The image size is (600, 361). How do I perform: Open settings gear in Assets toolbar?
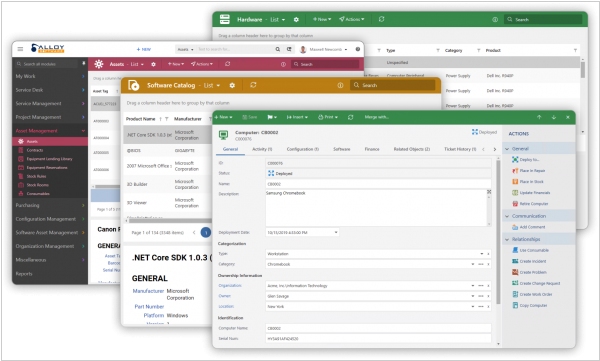pos(153,64)
